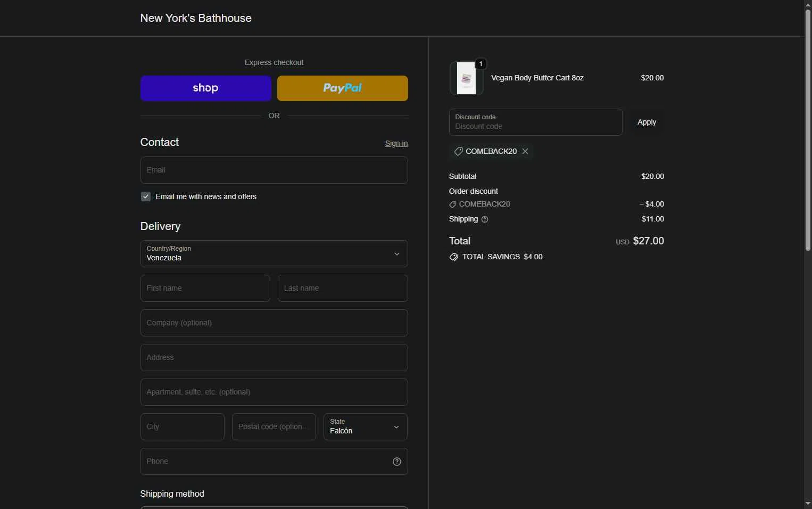Click the scrollbar up arrow

808,4
